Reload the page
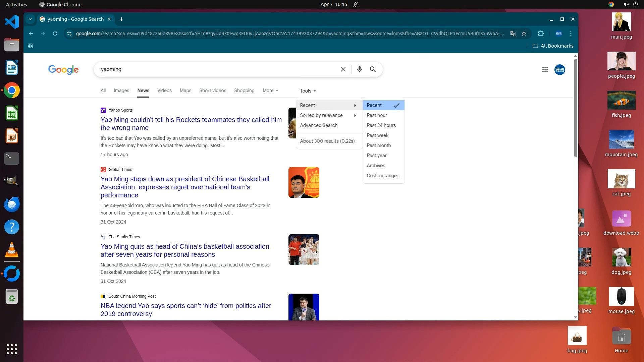Image resolution: width=644 pixels, height=362 pixels. click(x=55, y=34)
